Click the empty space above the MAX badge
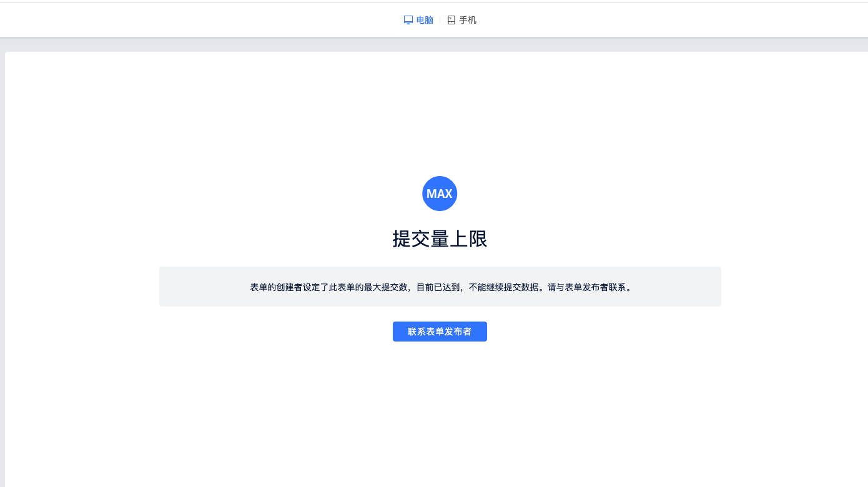Viewport: 868px width, 487px height. point(440,119)
